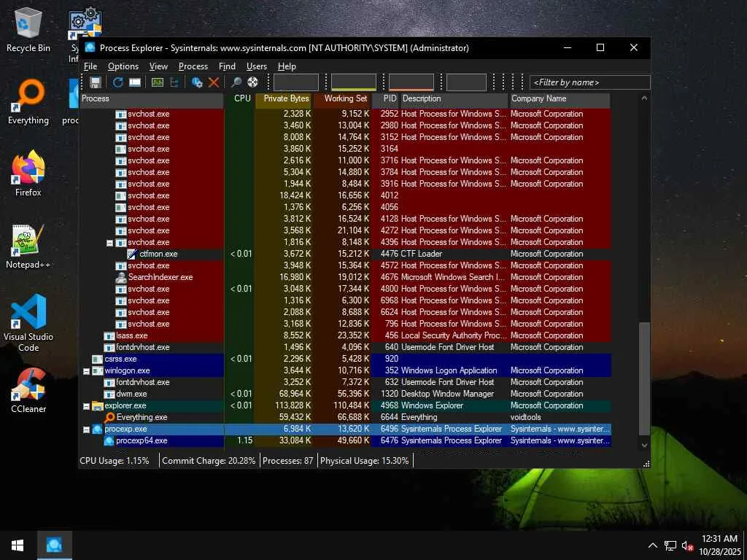This screenshot has width=747, height=560.
Task: Click the process list vertical scrollbar thumb
Action: (x=644, y=378)
